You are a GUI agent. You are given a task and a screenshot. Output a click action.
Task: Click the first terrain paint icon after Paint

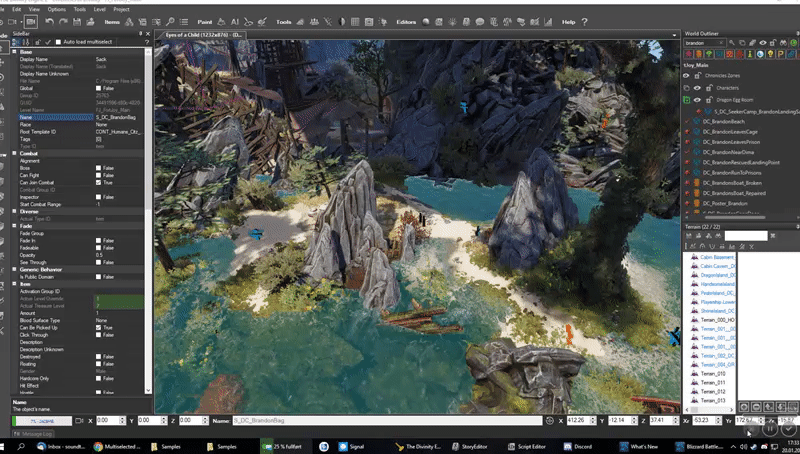(x=221, y=22)
